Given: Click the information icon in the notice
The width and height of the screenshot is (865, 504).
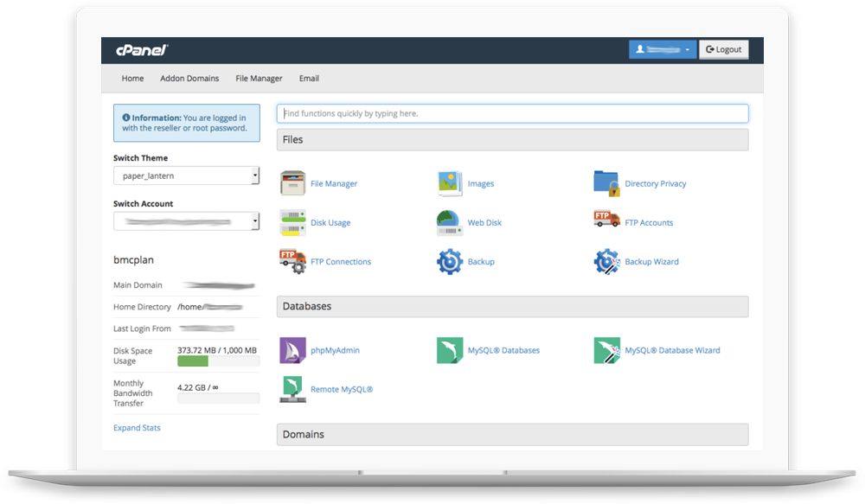Looking at the screenshot, I should 125,118.
